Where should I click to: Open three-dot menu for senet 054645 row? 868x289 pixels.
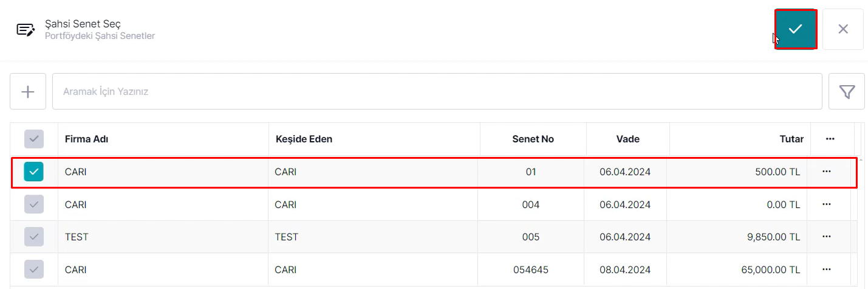(x=826, y=269)
